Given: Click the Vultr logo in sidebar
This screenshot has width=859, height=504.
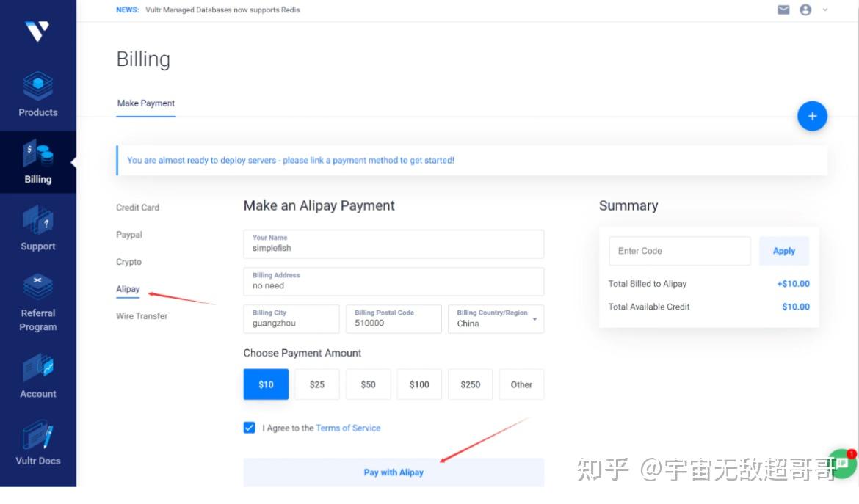Looking at the screenshot, I should click(x=37, y=31).
